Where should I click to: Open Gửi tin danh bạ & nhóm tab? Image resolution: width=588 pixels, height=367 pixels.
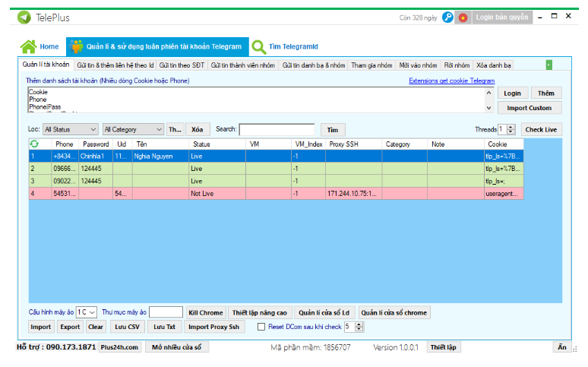[x=314, y=65]
